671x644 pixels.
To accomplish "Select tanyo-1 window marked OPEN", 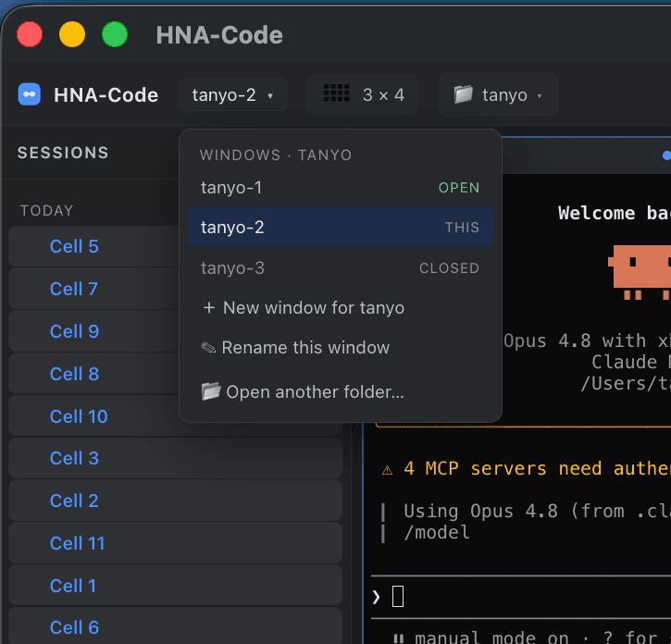I will pyautogui.click(x=341, y=188).
